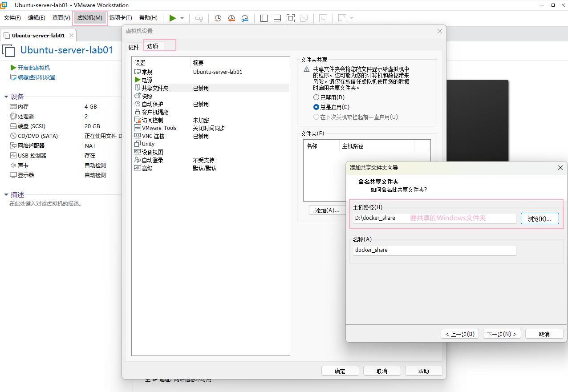Click the USB 控制器 icon

tap(13, 155)
